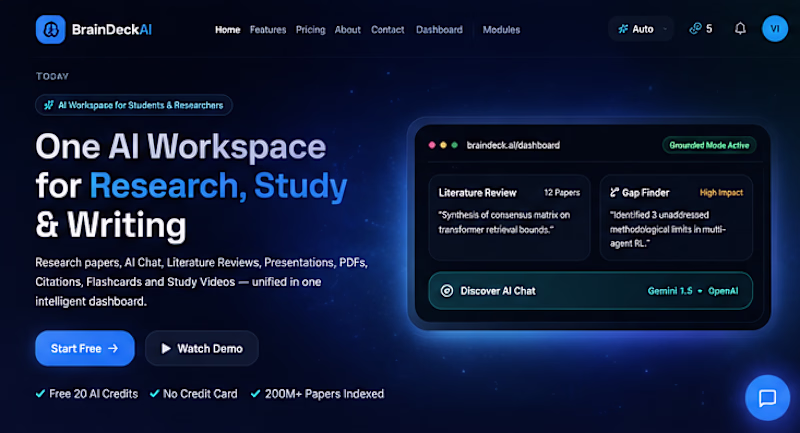This screenshot has height=433, width=800.
Task: Open the Contact nav item
Action: (387, 30)
